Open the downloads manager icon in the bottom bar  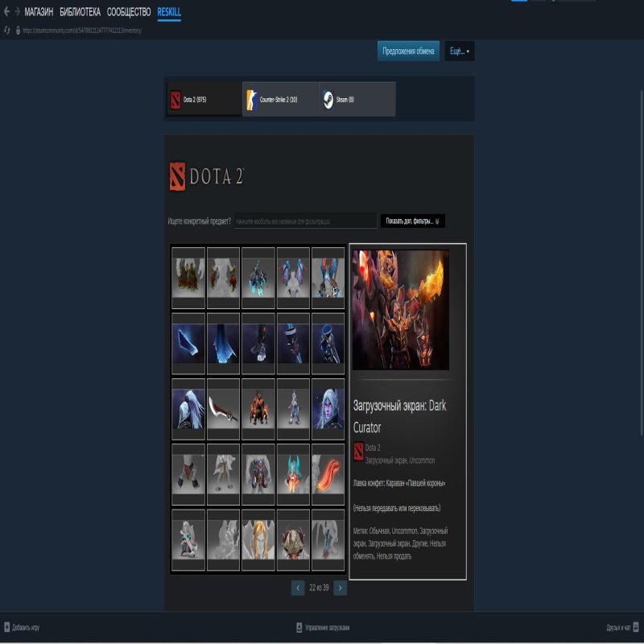pos(299,627)
